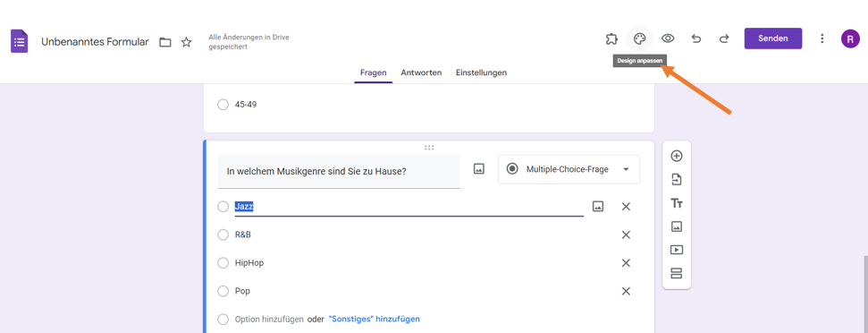Viewport: 868px width, 333px height.
Task: Add an image from the side toolbar
Action: point(677,226)
